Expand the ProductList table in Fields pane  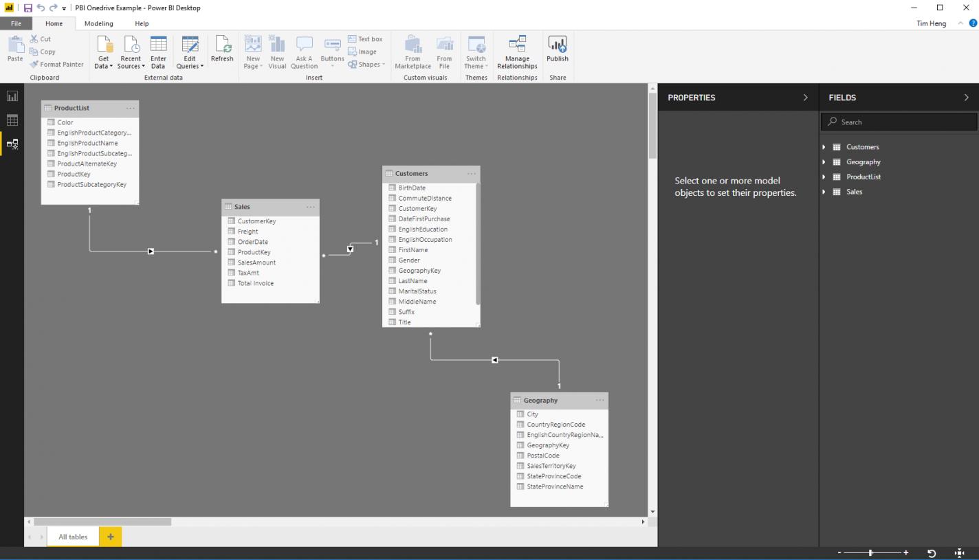[824, 177]
